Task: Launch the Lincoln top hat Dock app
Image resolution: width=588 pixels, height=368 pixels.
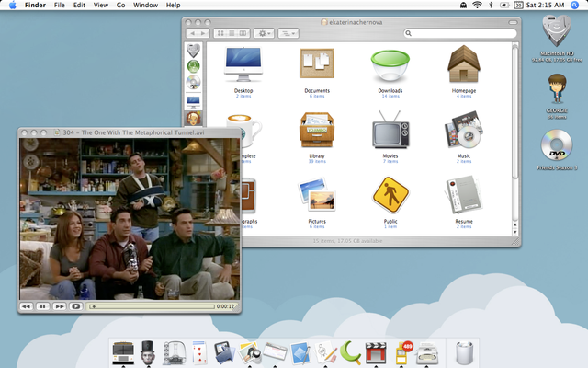Action: (x=148, y=352)
